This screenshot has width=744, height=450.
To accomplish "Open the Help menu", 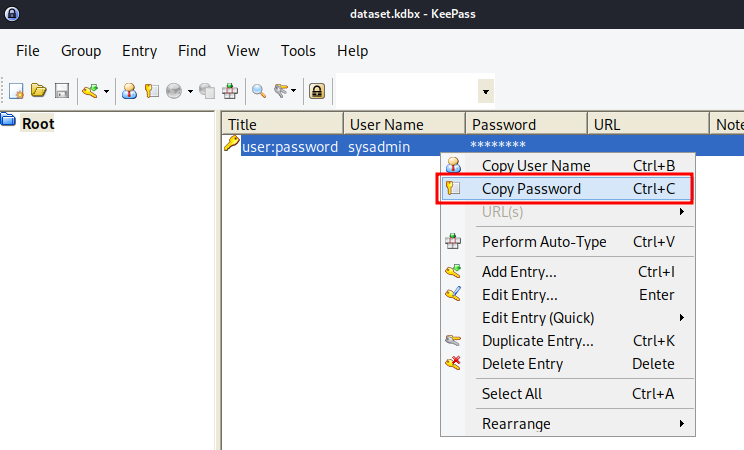I will [353, 51].
